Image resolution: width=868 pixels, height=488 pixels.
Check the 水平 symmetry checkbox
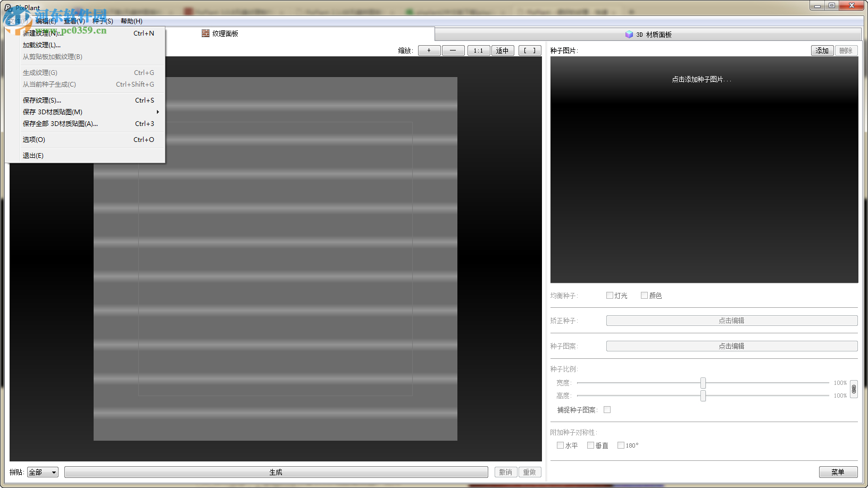pos(560,445)
